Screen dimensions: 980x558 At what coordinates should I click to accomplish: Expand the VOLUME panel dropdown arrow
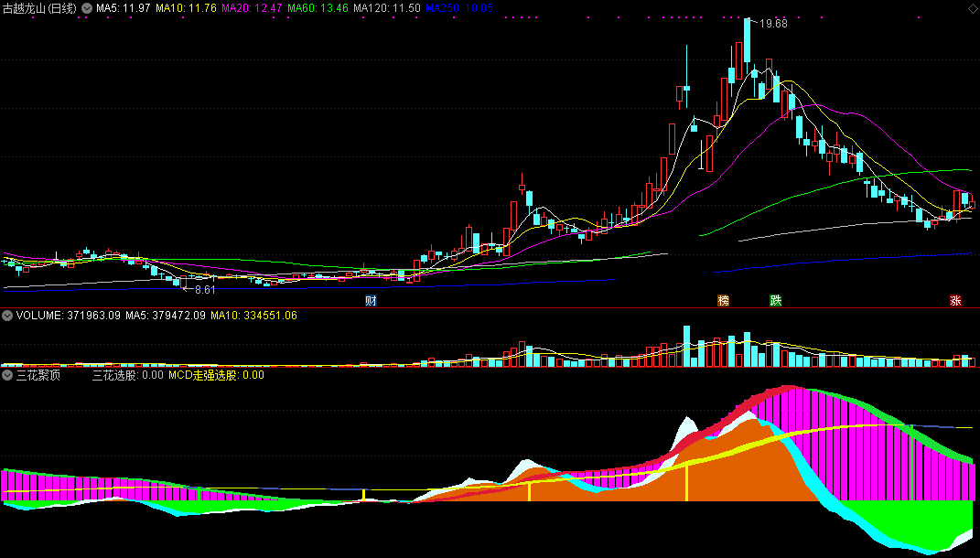pos(7,316)
